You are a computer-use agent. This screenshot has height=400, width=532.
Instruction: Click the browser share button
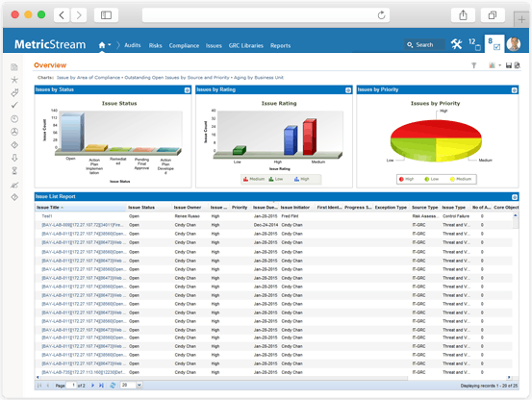(x=463, y=15)
